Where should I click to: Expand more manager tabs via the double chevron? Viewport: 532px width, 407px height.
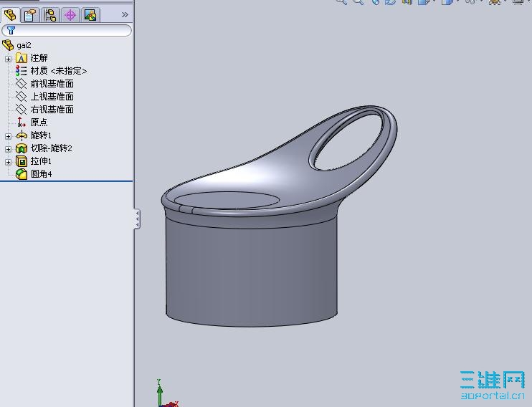(x=125, y=14)
